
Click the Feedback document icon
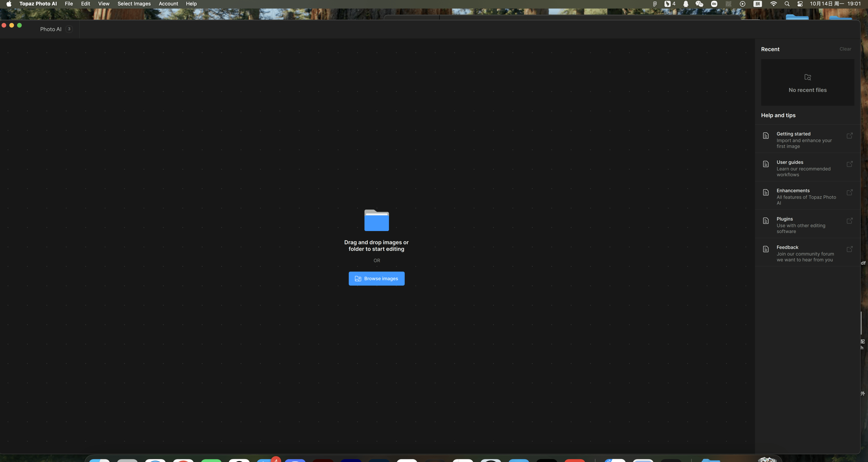pos(766,249)
